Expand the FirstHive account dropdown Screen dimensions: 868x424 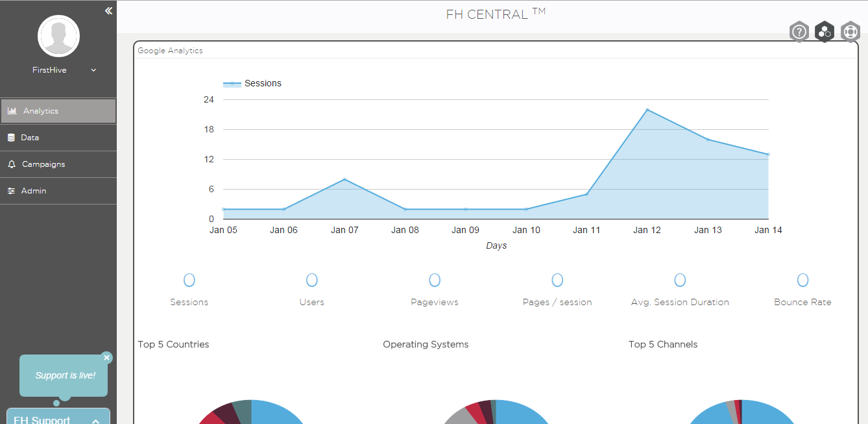[x=93, y=70]
